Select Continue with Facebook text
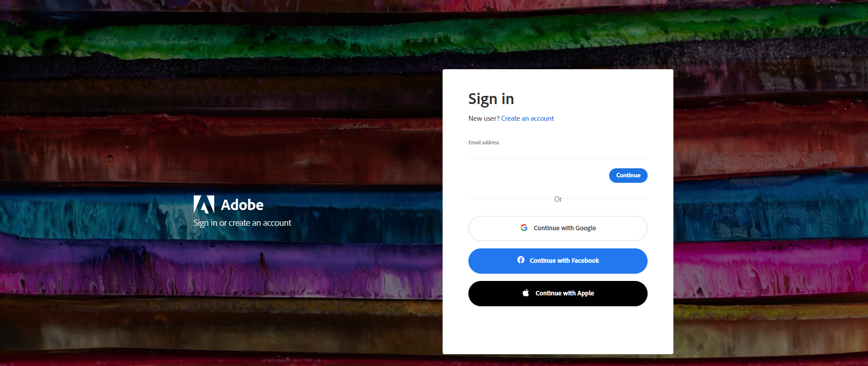Screen dimensions: 868x366 pyautogui.click(x=564, y=261)
